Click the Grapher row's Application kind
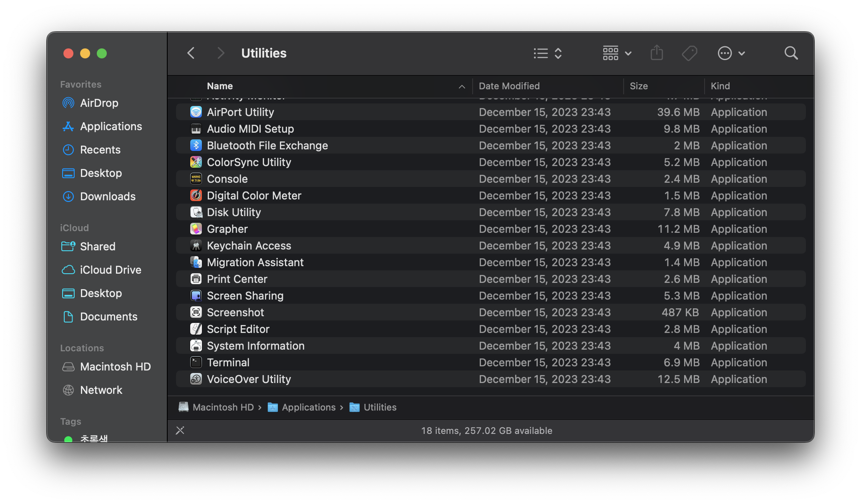 739,229
